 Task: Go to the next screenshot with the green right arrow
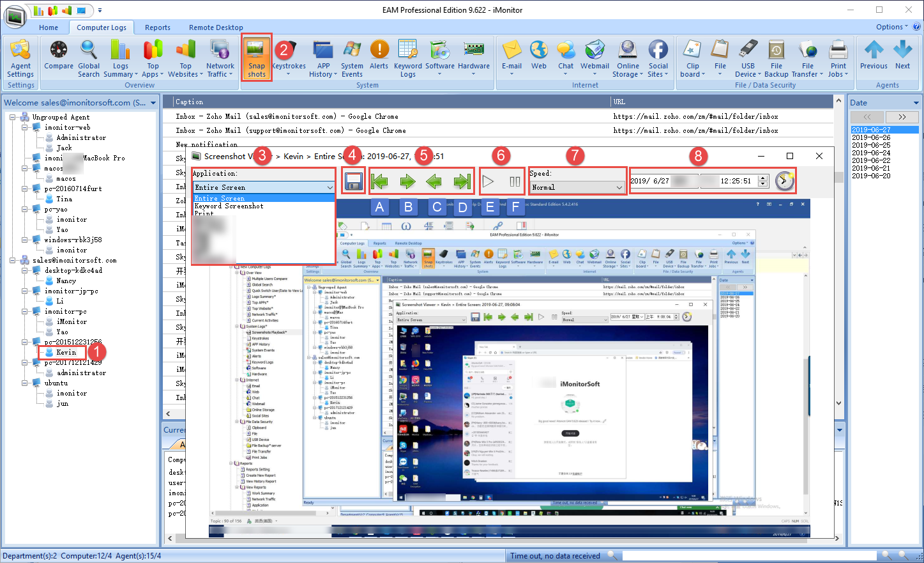[407, 181]
